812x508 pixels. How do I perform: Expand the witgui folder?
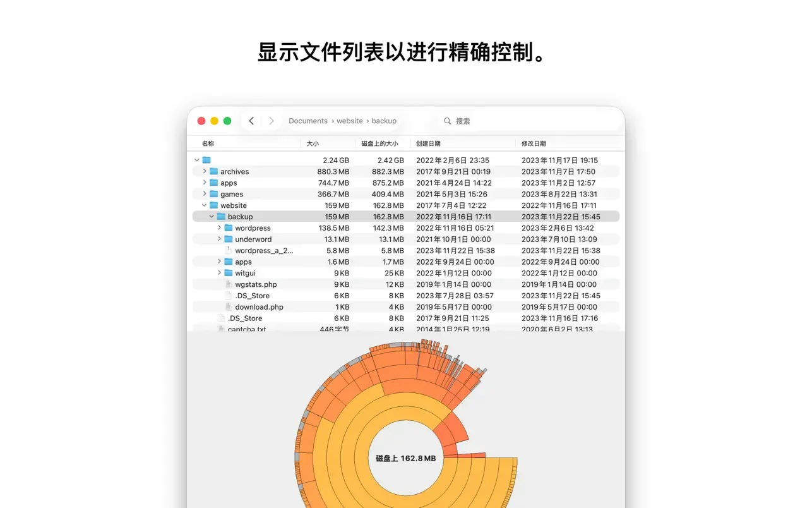pyautogui.click(x=219, y=273)
